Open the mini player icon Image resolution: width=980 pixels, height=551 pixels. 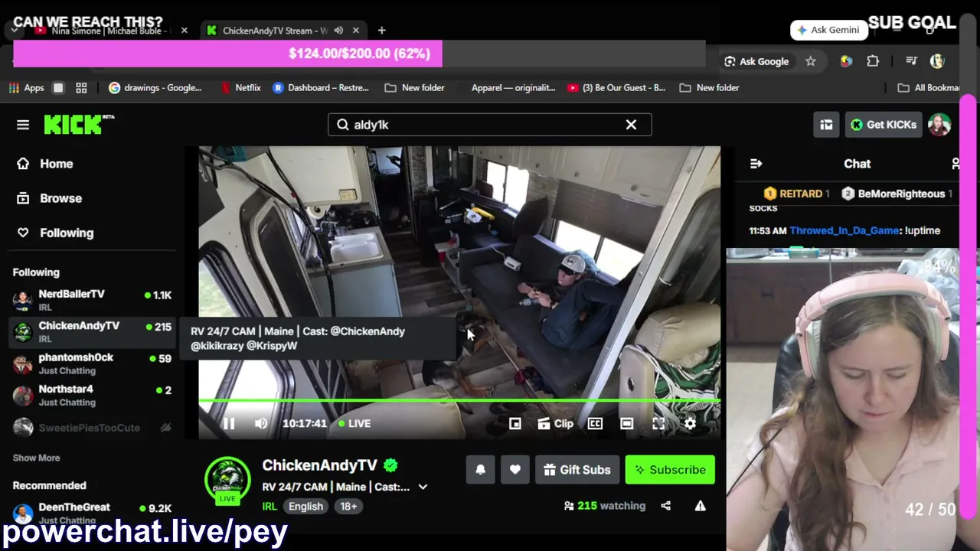(x=515, y=423)
